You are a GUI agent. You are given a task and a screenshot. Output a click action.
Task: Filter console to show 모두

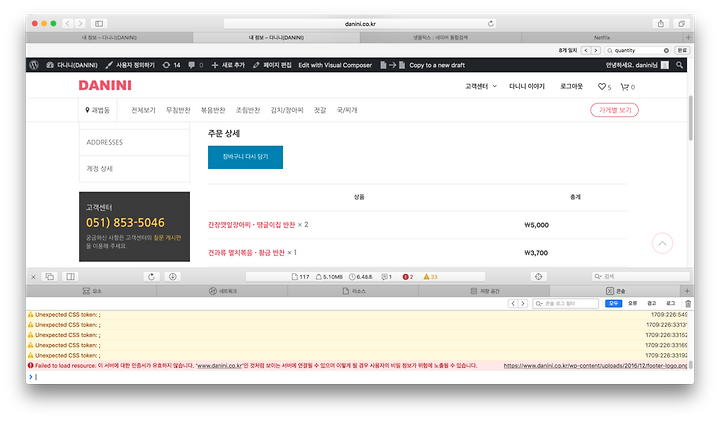613,303
